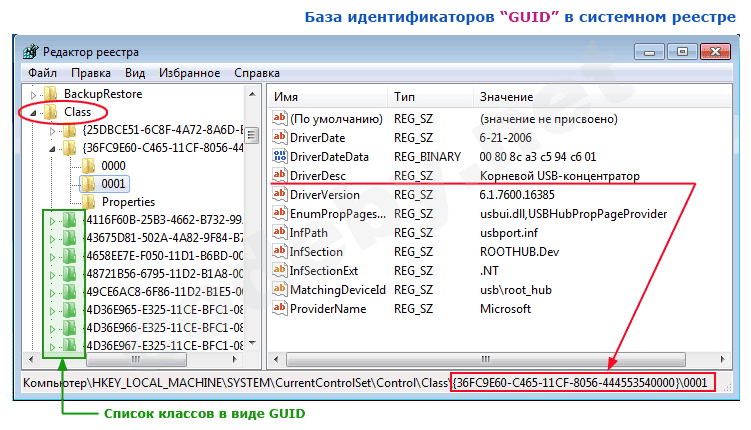
Task: Click the 0000 subkey folder icon
Action: coord(88,166)
